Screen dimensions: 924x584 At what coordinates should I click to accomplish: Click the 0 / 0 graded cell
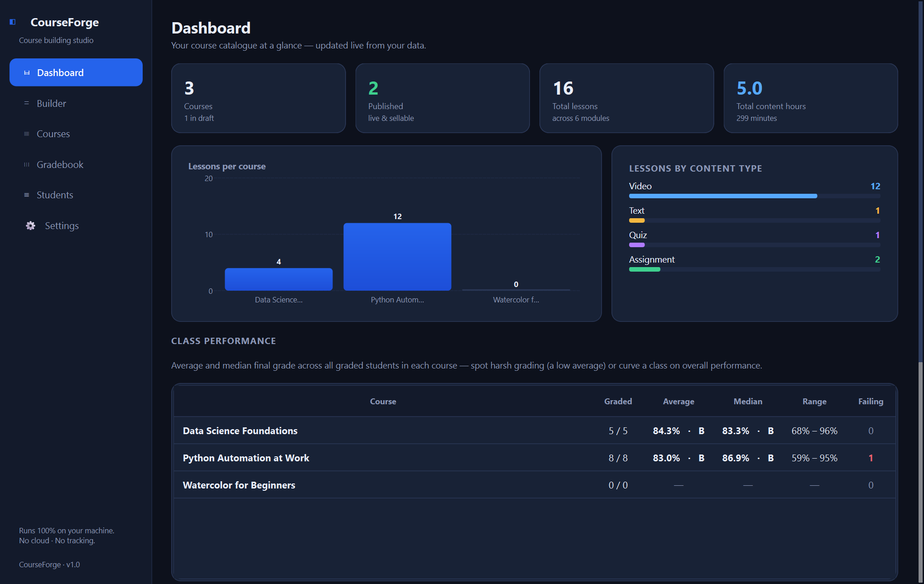618,485
